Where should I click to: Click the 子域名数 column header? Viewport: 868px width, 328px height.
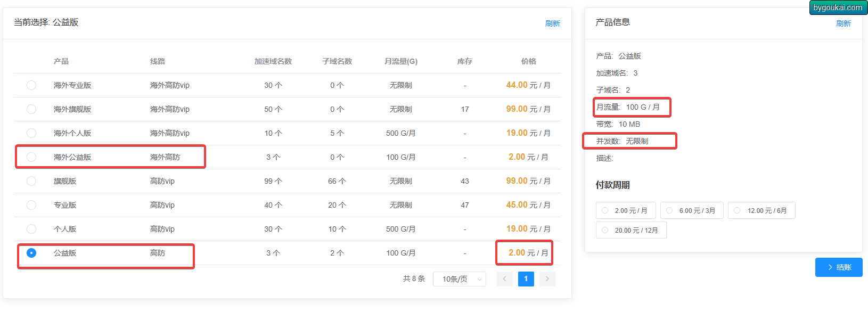[x=337, y=61]
